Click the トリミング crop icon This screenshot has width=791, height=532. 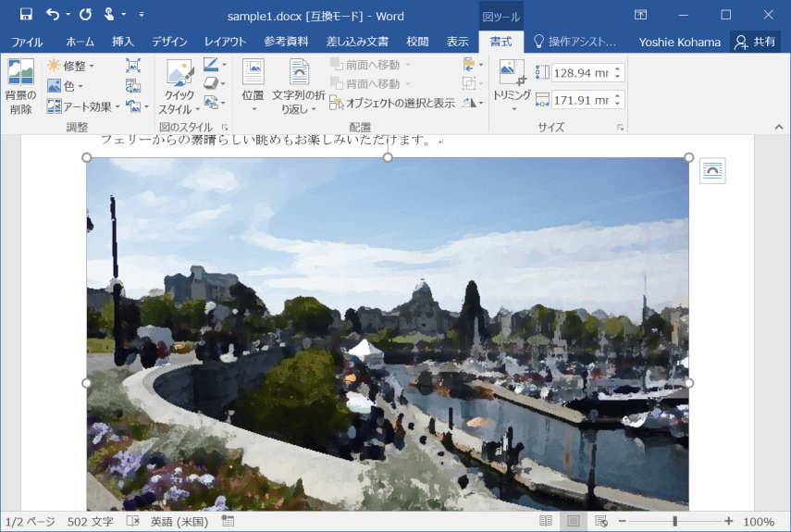[512, 73]
